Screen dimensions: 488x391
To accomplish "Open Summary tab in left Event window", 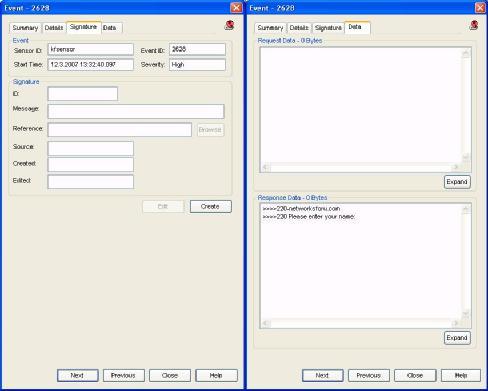I will pyautogui.click(x=25, y=28).
